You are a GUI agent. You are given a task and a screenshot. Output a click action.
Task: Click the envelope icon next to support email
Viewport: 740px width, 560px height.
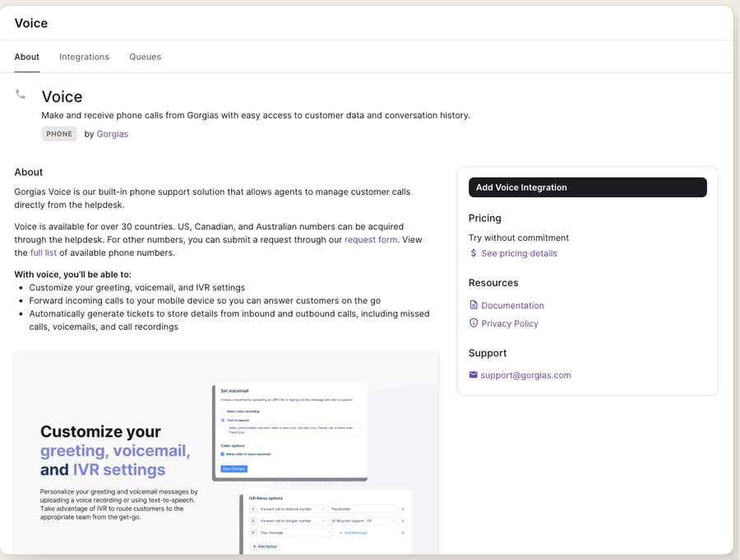[x=474, y=375]
